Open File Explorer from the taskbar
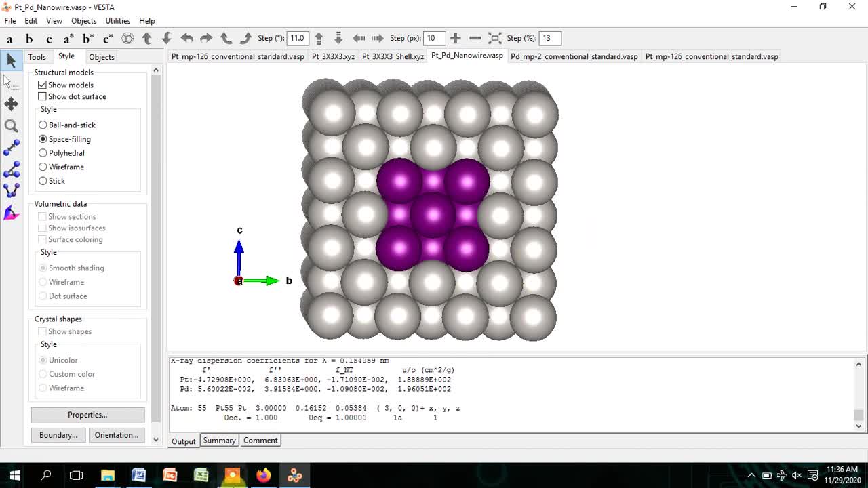The height and width of the screenshot is (488, 868). tap(108, 475)
